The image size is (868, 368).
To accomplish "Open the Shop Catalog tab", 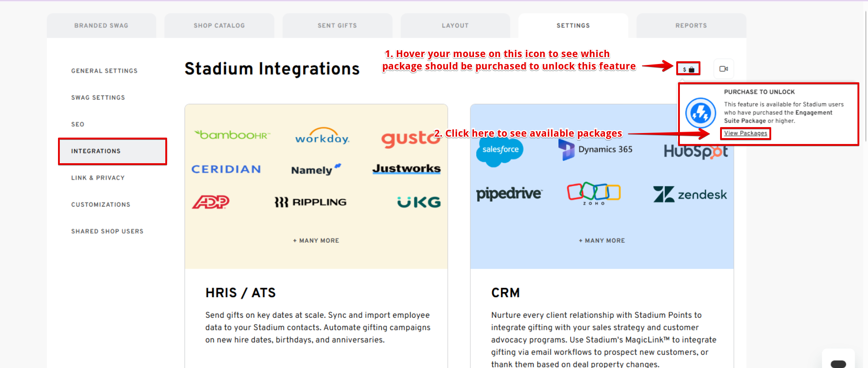I will (219, 26).
